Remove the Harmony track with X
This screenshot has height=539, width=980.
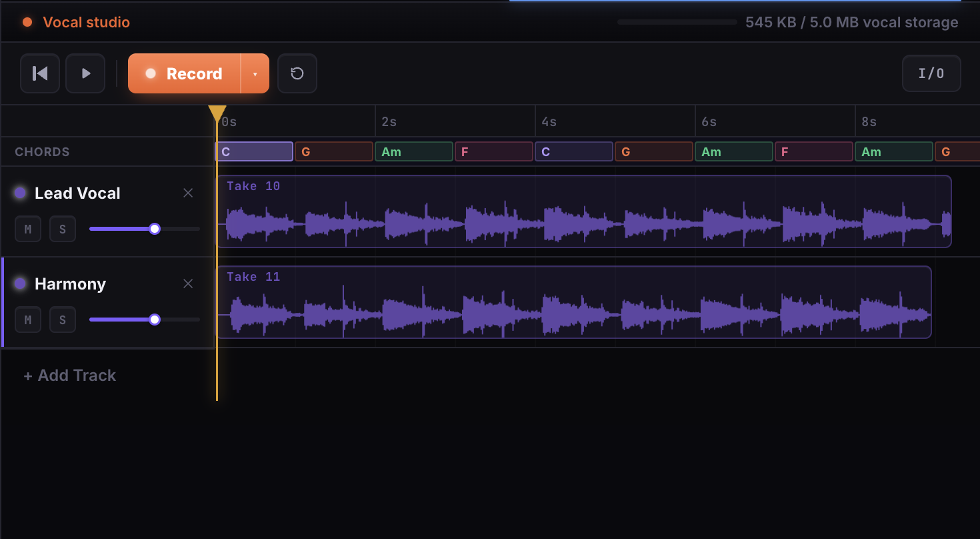[188, 284]
